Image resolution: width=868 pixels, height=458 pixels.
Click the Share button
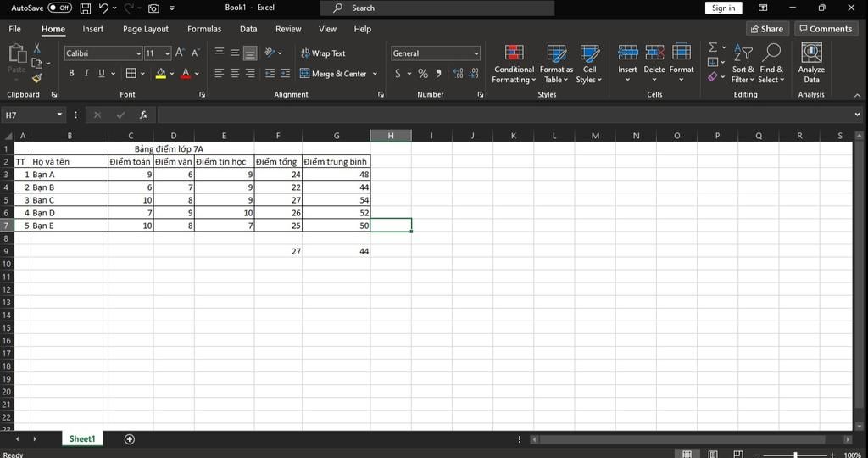[767, 29]
